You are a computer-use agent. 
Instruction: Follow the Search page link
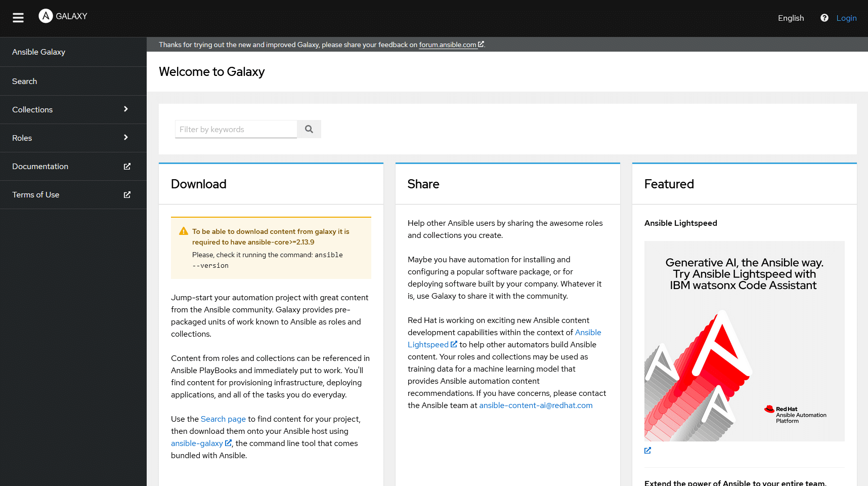pos(223,419)
